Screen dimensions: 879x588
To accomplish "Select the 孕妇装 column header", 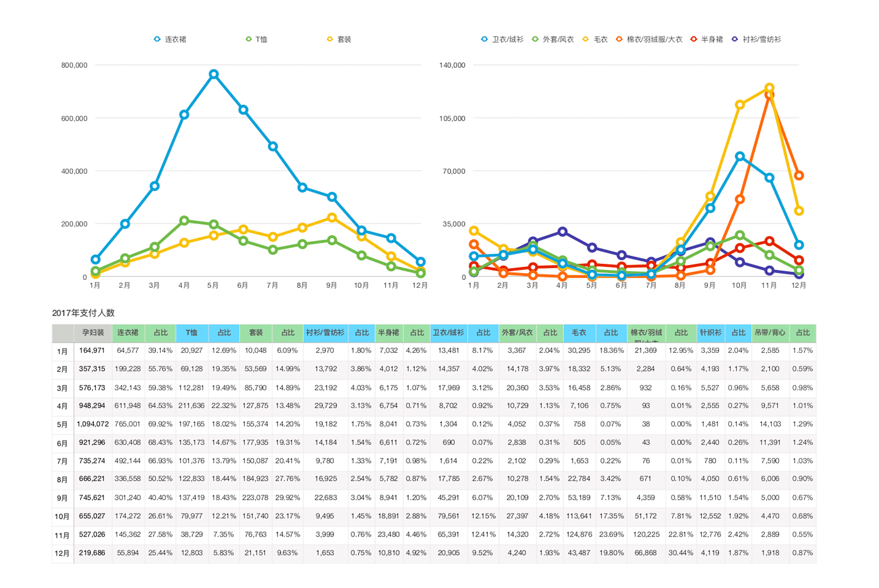I will coord(93,333).
